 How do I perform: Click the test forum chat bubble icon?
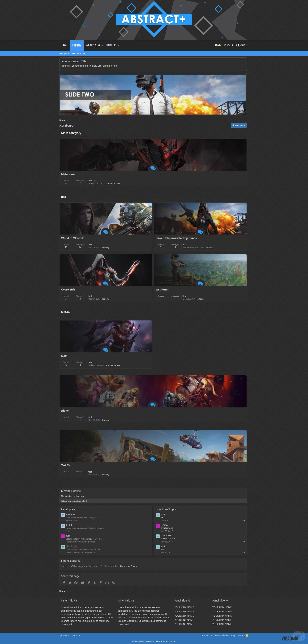point(200,283)
